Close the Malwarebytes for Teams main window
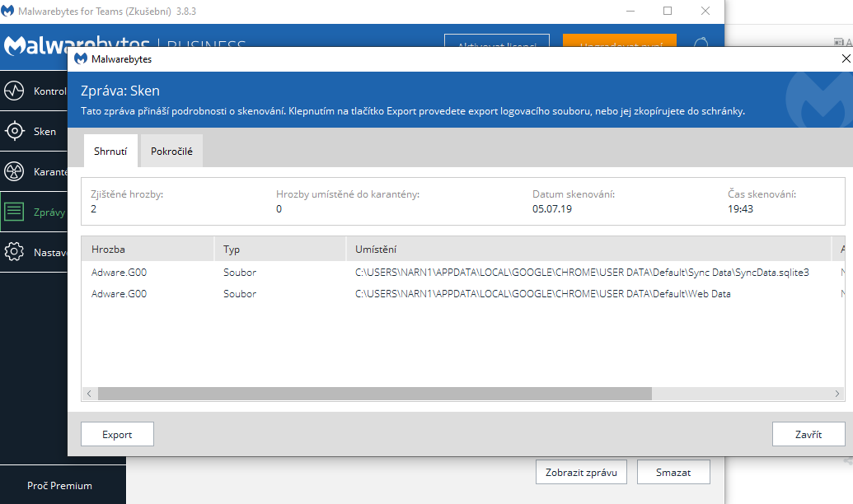 705,11
